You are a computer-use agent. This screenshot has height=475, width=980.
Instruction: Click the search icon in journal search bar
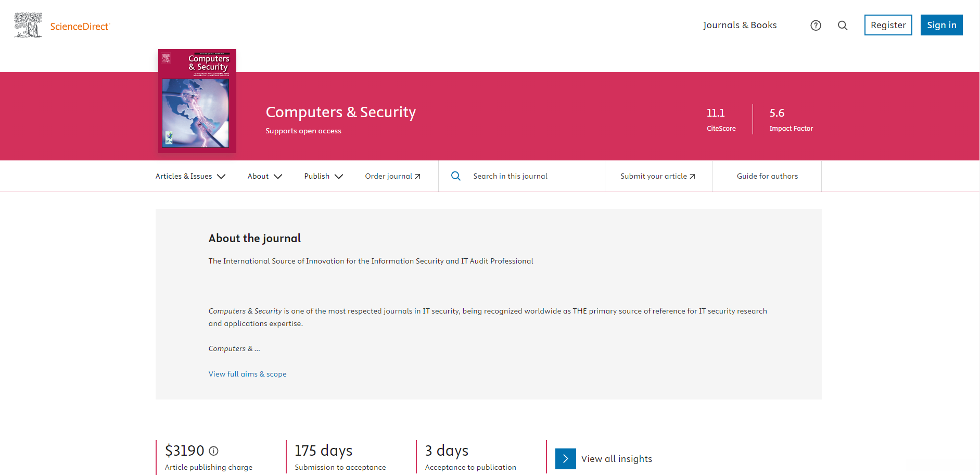[456, 176]
